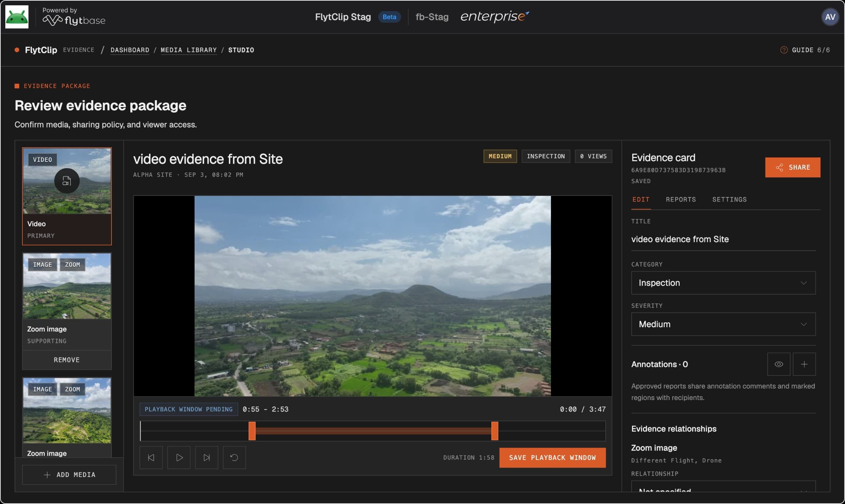Open the Guide 6/6 help icon
845x504 pixels.
[x=784, y=50]
